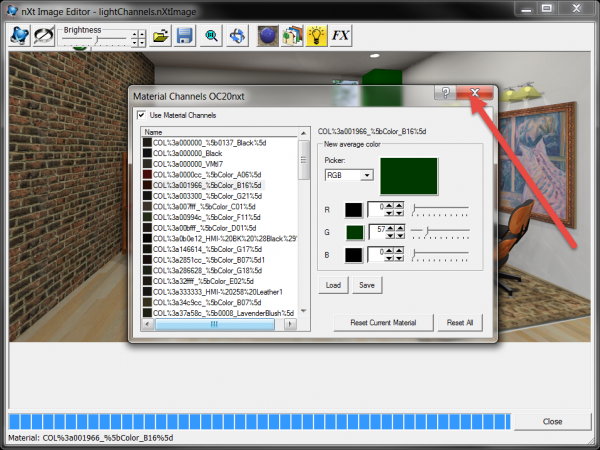Select the COL%3a37a58c LavenderBlush row

[220, 313]
